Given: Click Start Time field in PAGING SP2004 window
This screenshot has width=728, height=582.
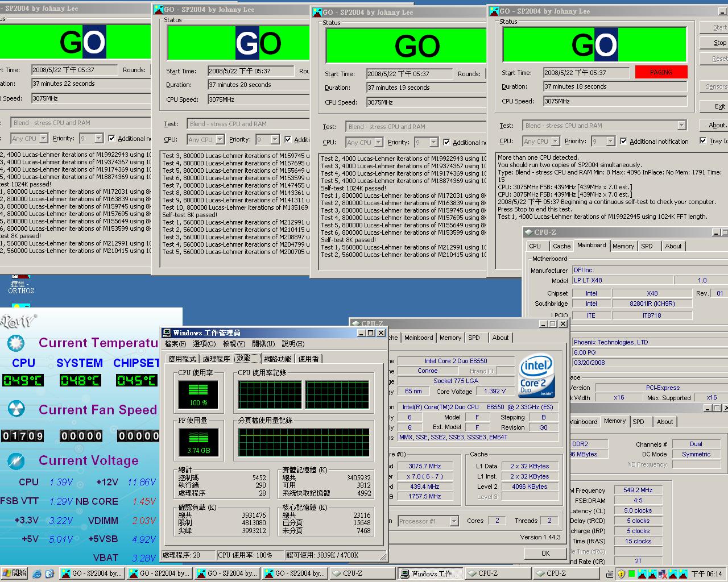Looking at the screenshot, I should 585,73.
